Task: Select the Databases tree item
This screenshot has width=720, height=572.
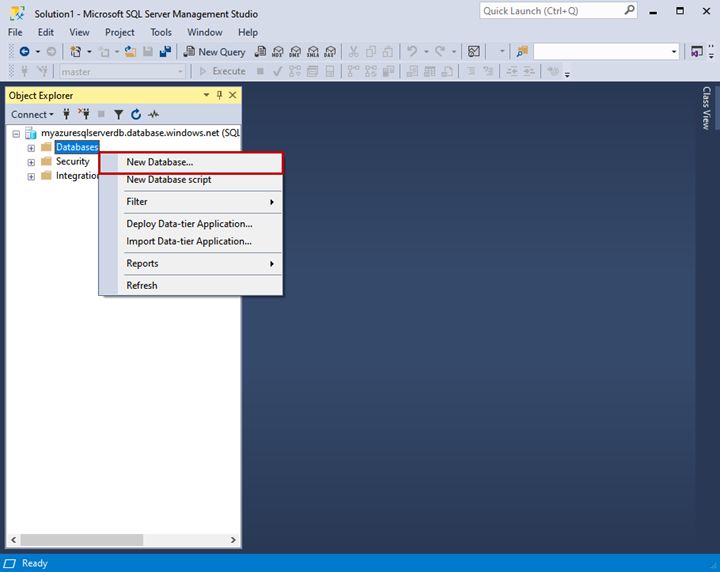Action: click(77, 147)
